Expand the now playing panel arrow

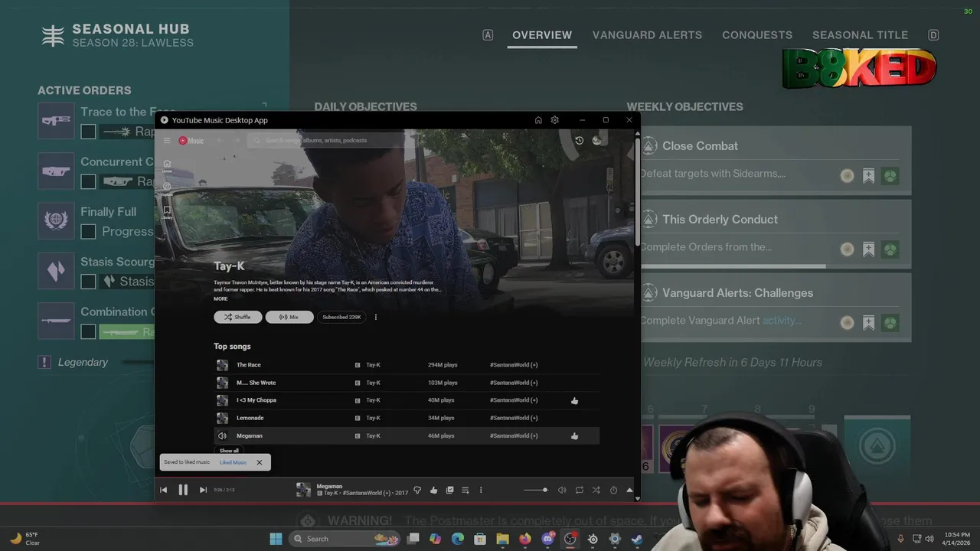(x=629, y=490)
